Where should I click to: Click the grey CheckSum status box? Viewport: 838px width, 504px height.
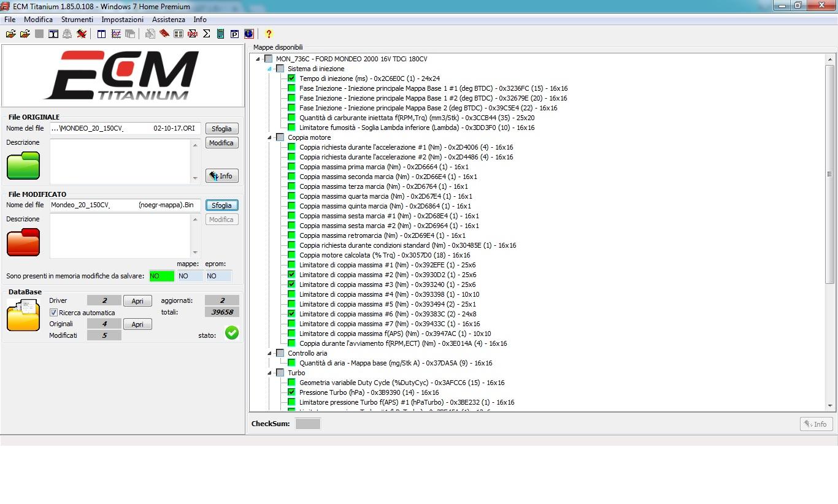[308, 424]
